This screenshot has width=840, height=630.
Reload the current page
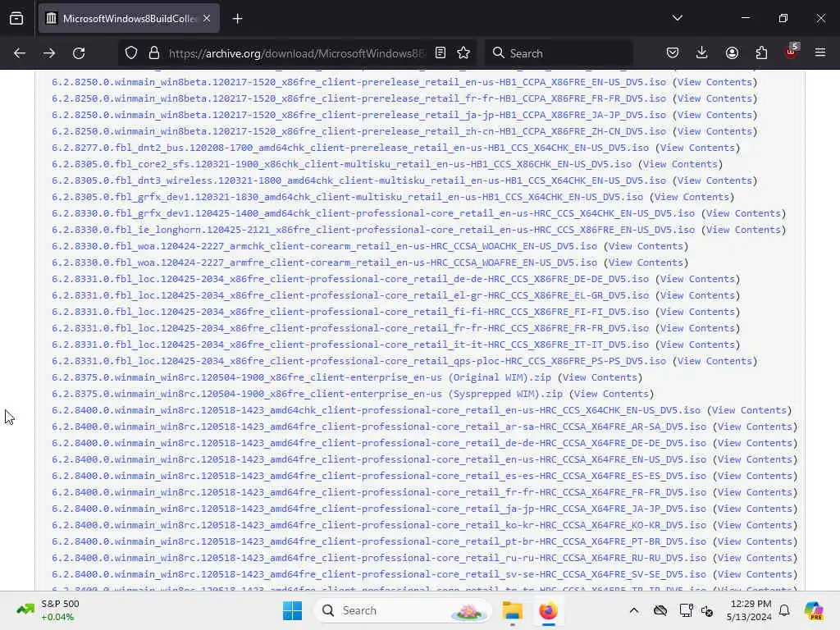79,53
